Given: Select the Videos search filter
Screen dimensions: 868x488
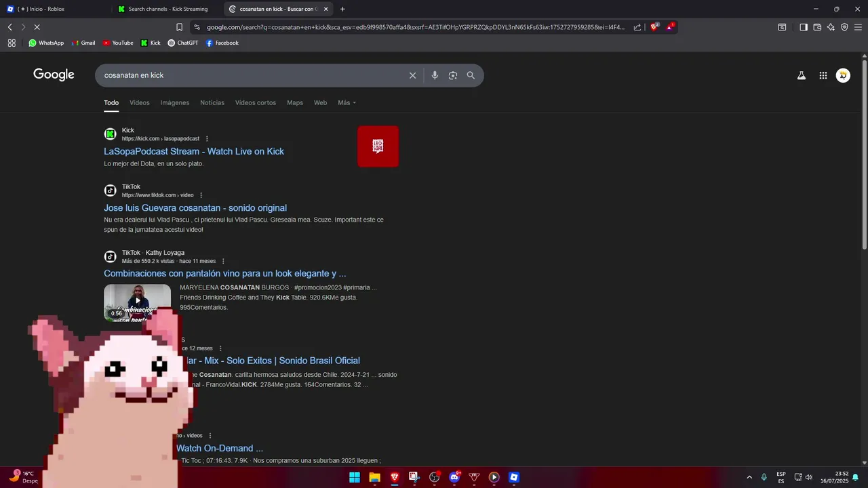Looking at the screenshot, I should [140, 103].
